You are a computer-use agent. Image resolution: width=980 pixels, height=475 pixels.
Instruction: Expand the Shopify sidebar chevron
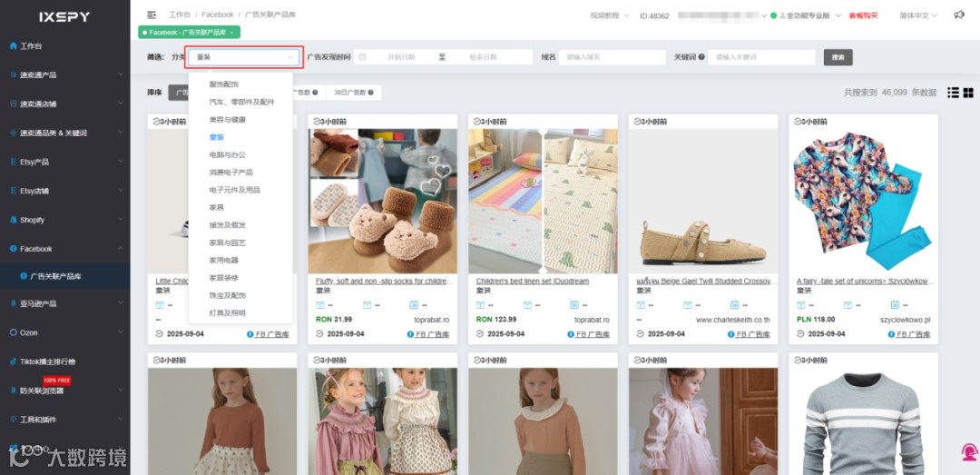[x=122, y=220]
